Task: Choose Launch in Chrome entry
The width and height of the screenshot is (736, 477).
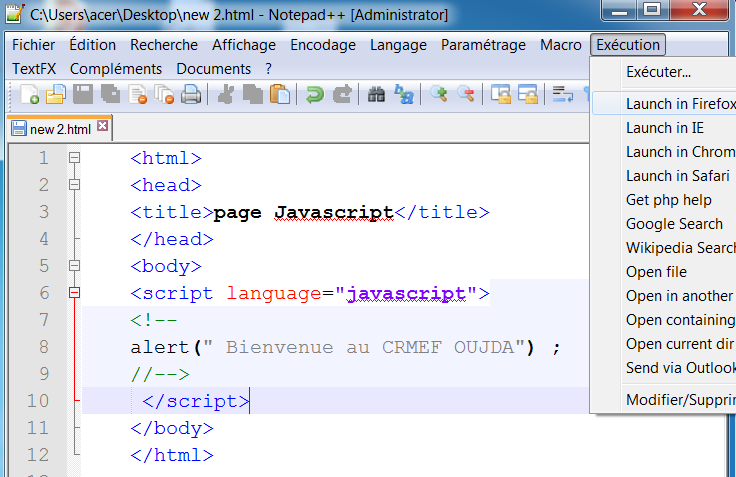Action: tap(663, 152)
